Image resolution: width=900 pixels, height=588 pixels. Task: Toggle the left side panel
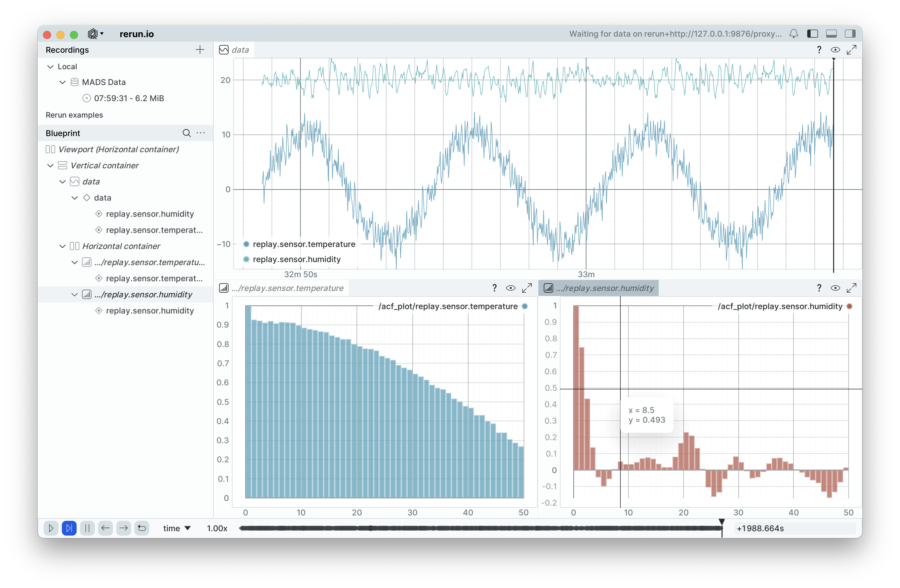(x=812, y=34)
